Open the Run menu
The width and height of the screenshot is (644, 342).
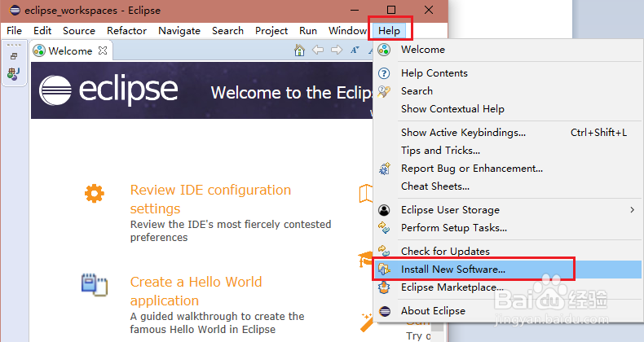pos(308,31)
